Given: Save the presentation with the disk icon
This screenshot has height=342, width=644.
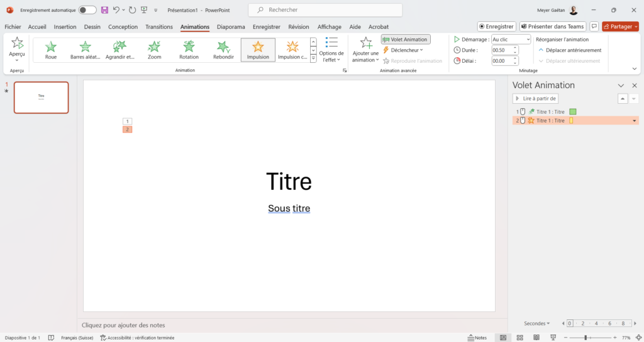Looking at the screenshot, I should (x=105, y=10).
